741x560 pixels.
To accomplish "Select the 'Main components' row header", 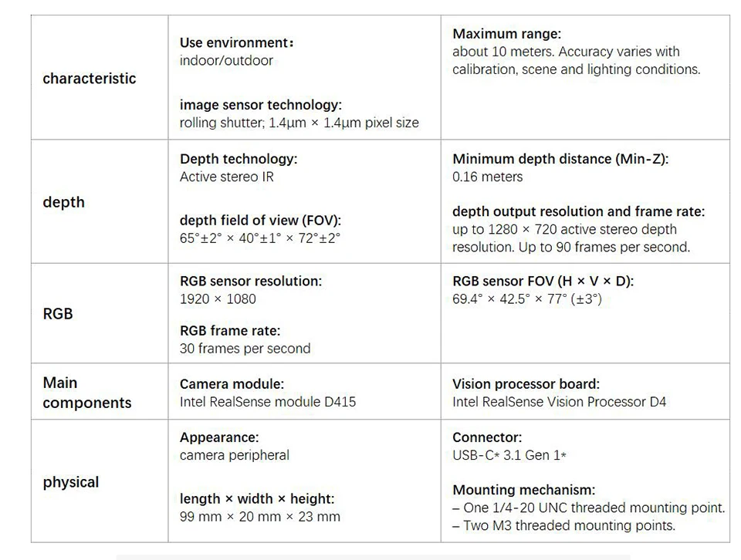I will click(87, 393).
